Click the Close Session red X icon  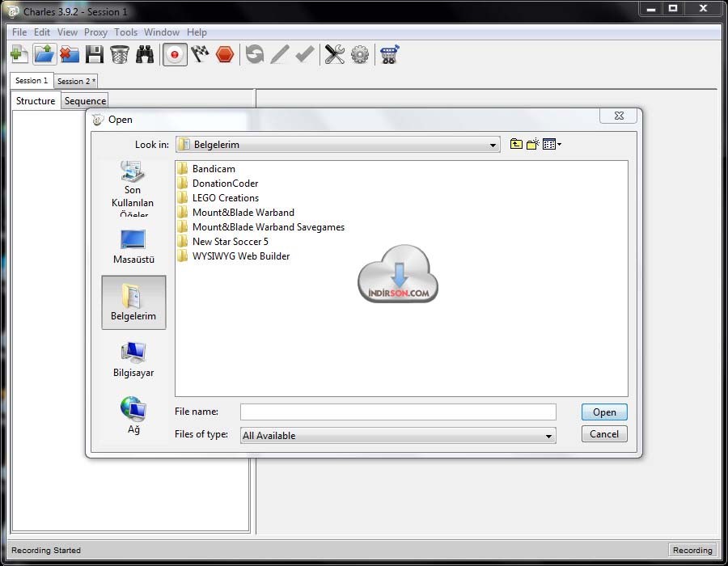70,55
